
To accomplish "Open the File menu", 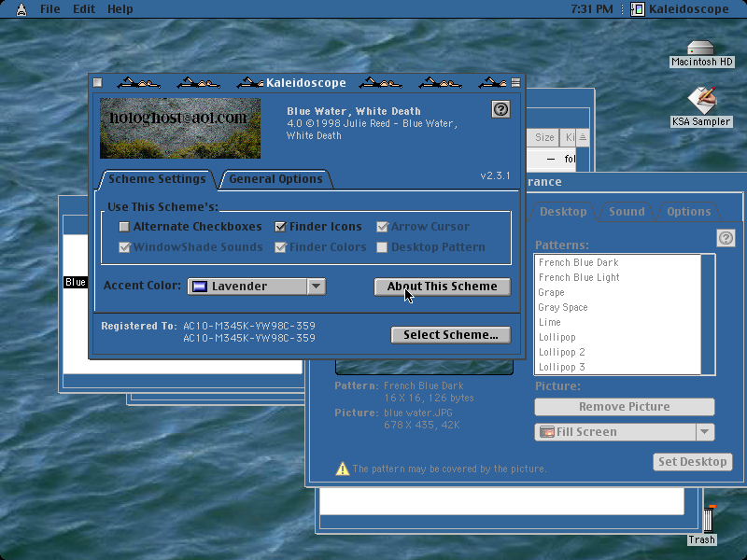I will pos(50,9).
